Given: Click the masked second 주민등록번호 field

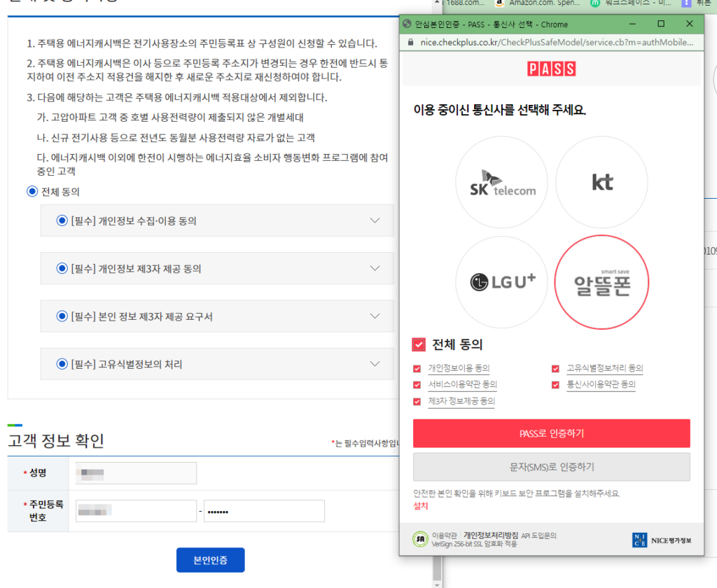Looking at the screenshot, I should click(x=264, y=511).
